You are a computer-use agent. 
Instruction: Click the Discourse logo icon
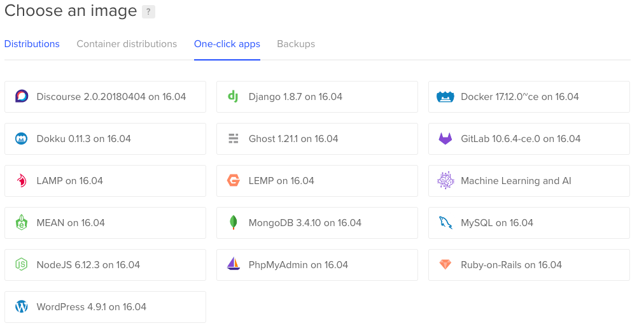tap(22, 97)
